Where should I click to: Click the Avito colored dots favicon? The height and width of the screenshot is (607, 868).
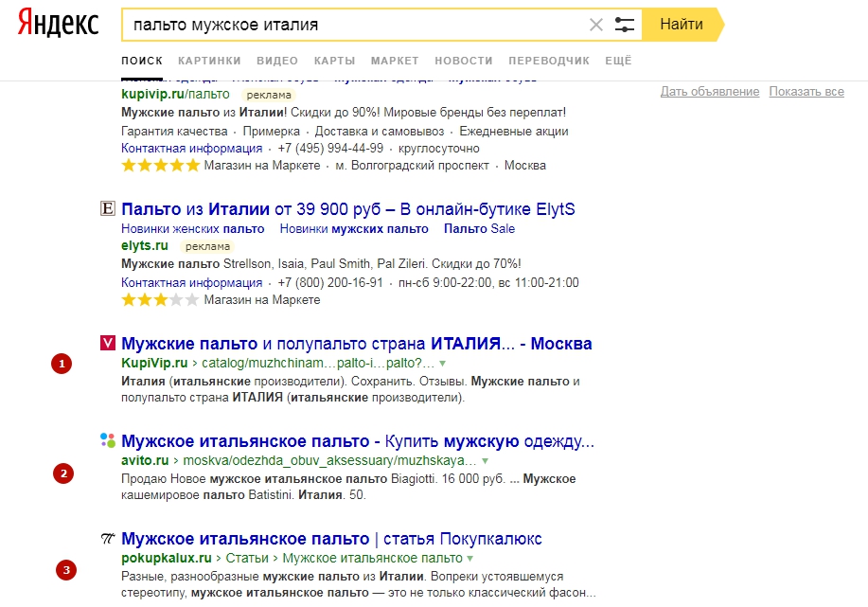click(x=107, y=440)
